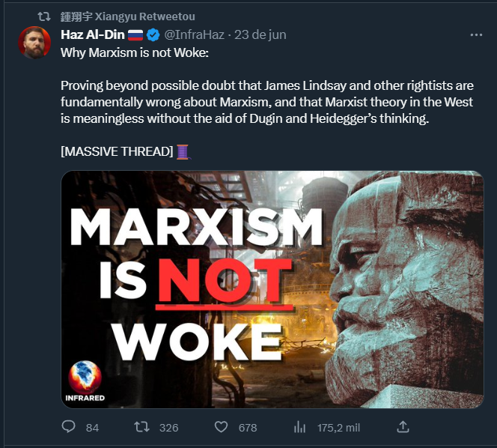The image size is (497, 448).
Task: Click the 678 likes count
Action: point(248,428)
